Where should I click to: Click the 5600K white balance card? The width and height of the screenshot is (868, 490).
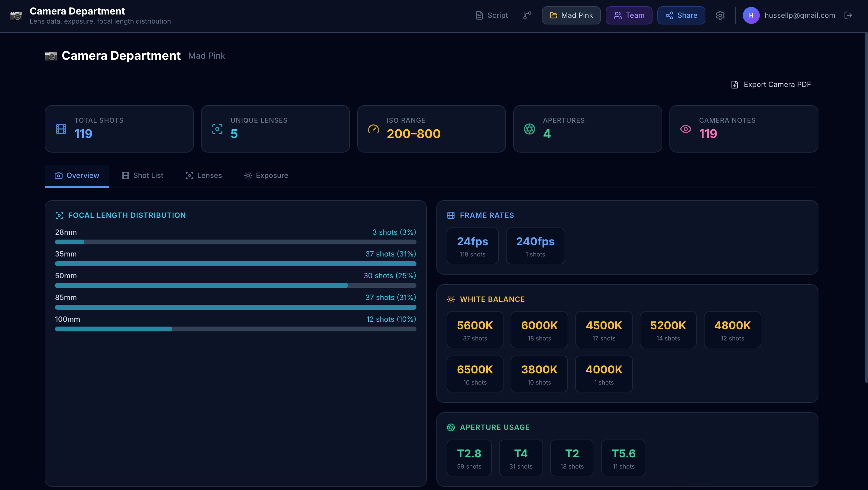475,330
